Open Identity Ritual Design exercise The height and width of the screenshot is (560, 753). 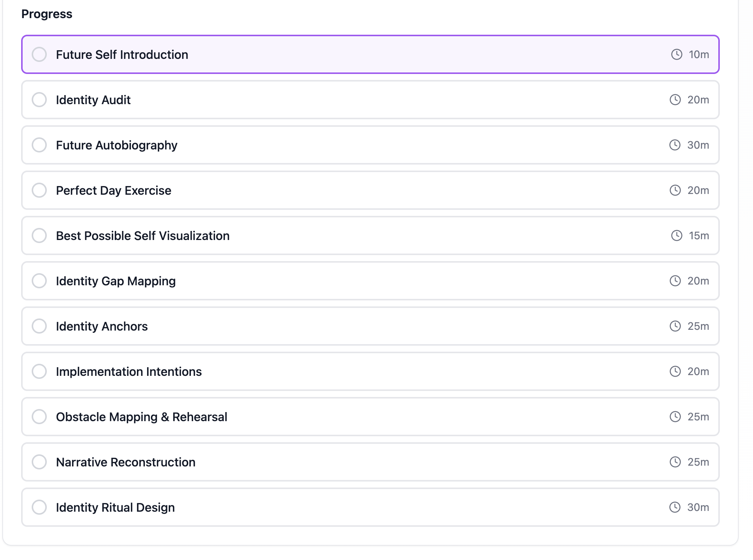click(115, 508)
